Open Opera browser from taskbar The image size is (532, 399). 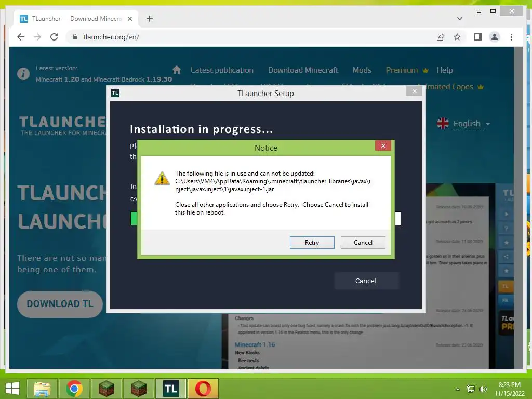[203, 389]
